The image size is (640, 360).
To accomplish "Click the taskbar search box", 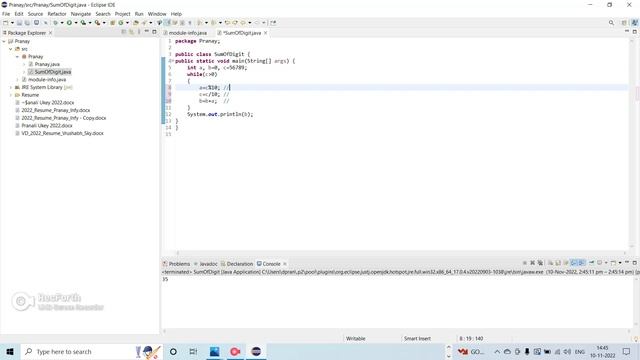I will (x=91, y=351).
